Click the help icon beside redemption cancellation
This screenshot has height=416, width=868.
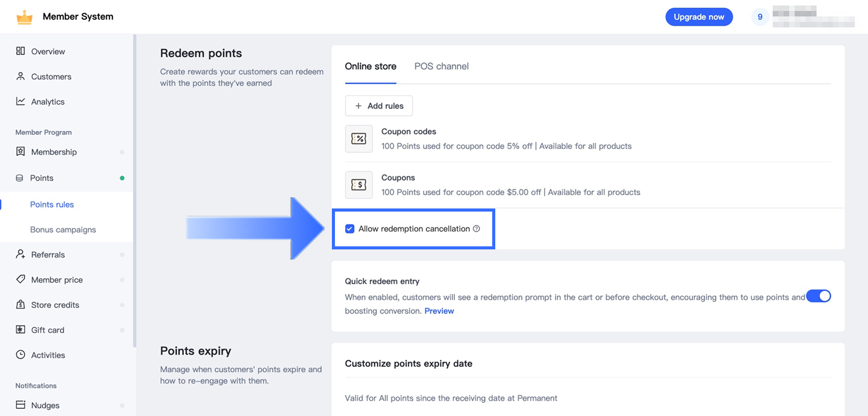tap(476, 228)
